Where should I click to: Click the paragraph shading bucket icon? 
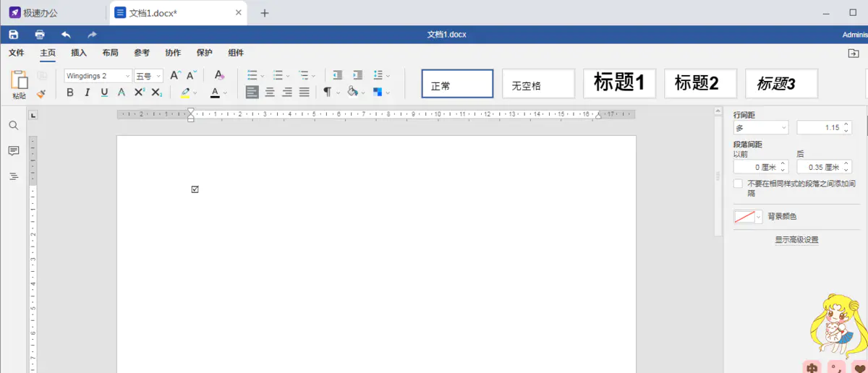[x=352, y=92]
